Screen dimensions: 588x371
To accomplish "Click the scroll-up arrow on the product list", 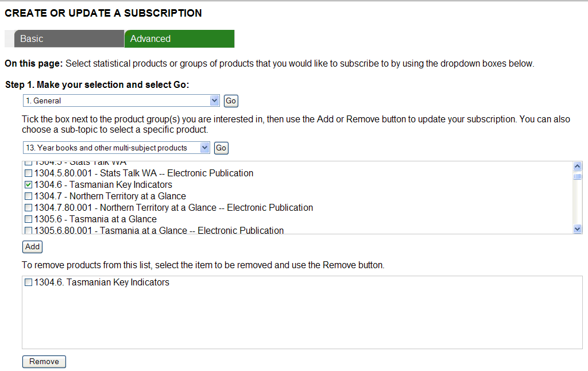I will tap(577, 165).
